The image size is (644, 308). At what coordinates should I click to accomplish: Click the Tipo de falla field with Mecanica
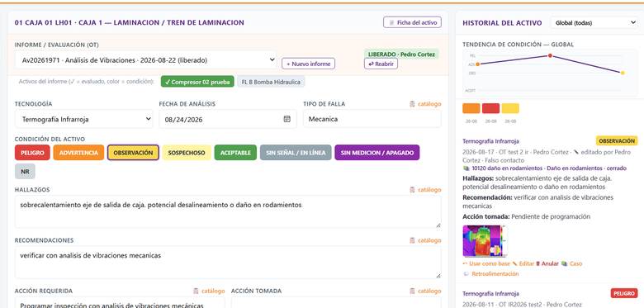click(372, 119)
